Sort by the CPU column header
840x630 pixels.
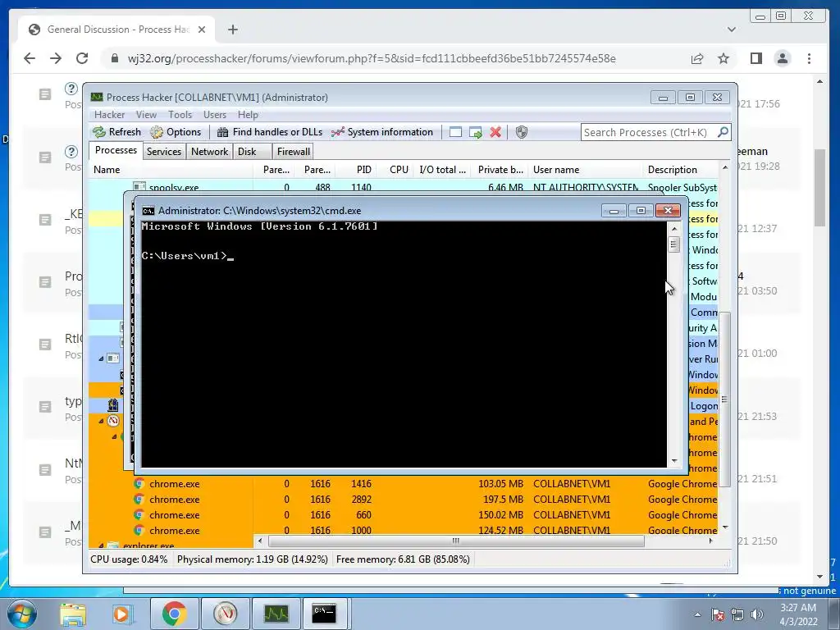coord(395,170)
